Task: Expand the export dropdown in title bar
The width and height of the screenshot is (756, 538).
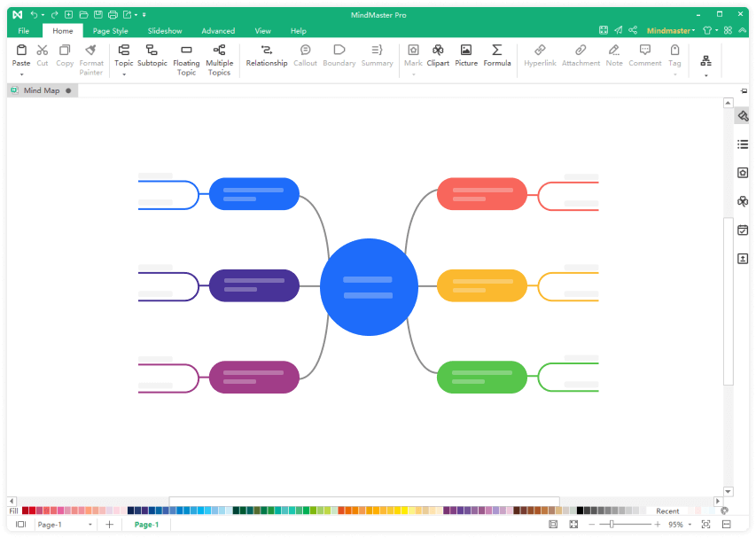Action: (x=136, y=15)
